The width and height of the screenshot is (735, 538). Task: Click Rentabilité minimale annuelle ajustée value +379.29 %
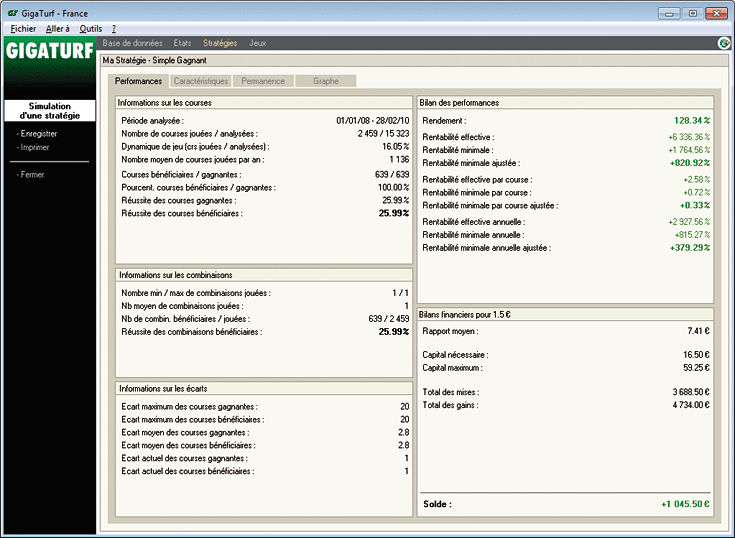point(690,248)
